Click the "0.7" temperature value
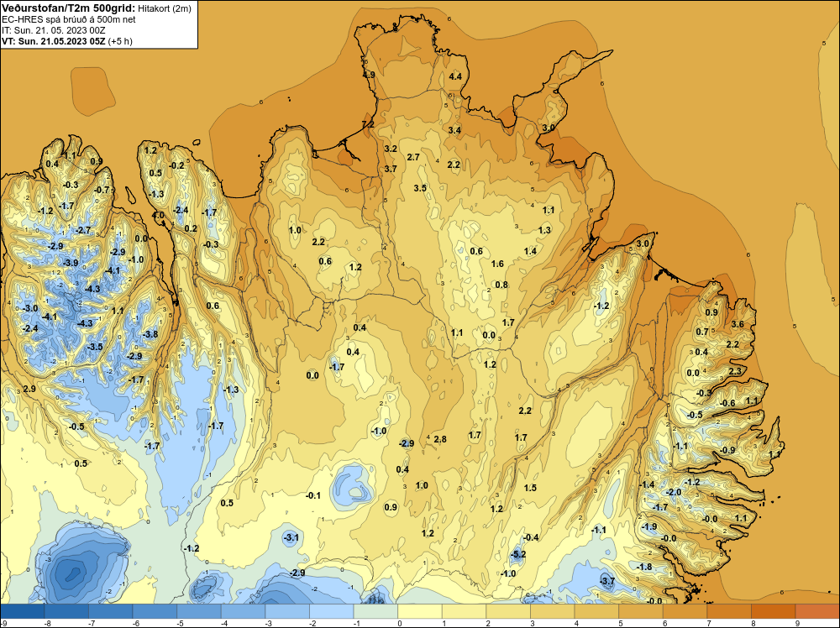Screen dimensions: 840x628 click(x=701, y=332)
